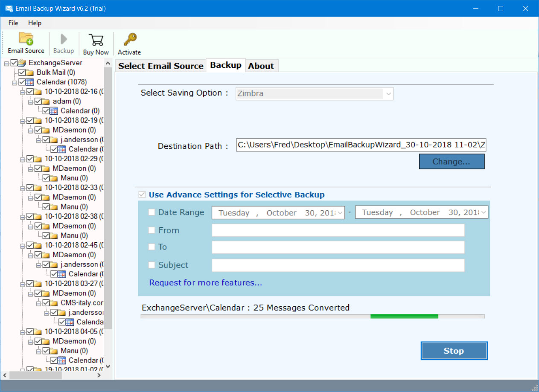The width and height of the screenshot is (539, 392).
Task: Collapse the Calendar (1078) tree node
Action: [x=14, y=82]
